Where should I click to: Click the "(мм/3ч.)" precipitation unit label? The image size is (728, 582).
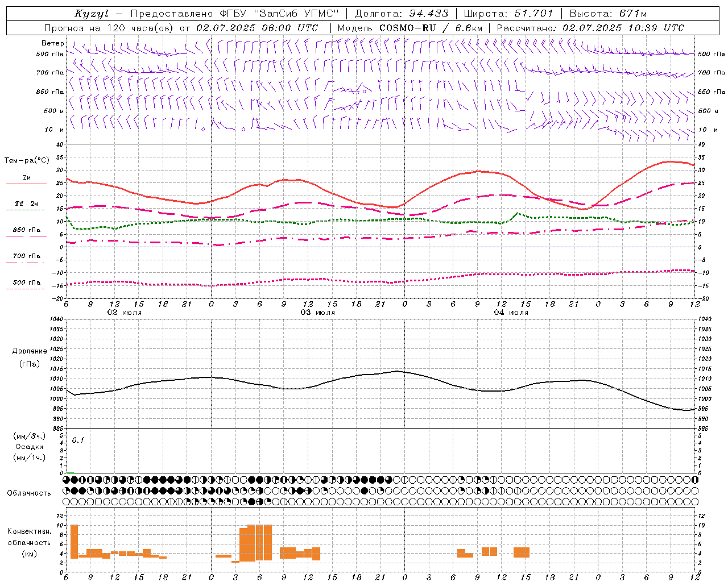coord(30,436)
